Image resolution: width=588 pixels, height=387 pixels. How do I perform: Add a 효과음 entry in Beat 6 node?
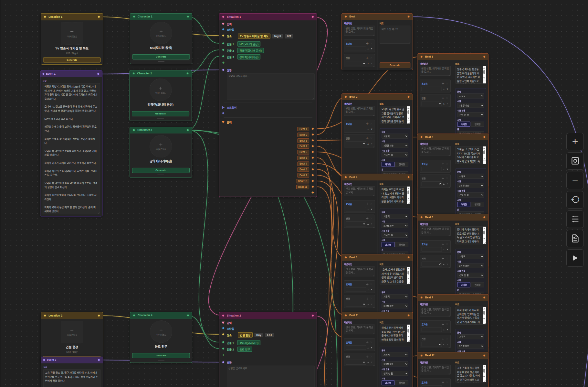pyautogui.click(x=367, y=284)
